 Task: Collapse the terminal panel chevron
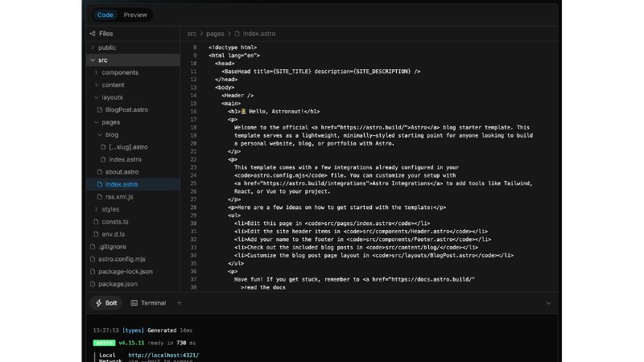click(548, 303)
